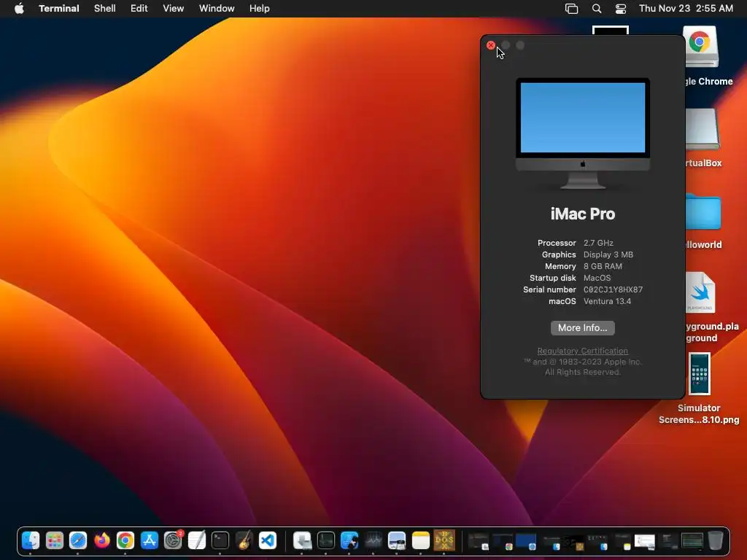The height and width of the screenshot is (560, 747).
Task: Select the Google Chrome disk on desktop
Action: (700, 47)
